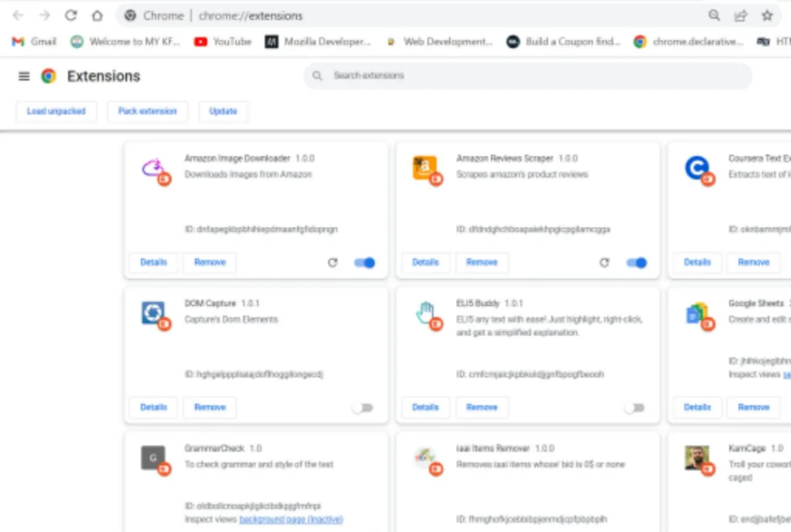The height and width of the screenshot is (532, 791).
Task: Open the Mozilla Developer bookmark
Action: [318, 42]
